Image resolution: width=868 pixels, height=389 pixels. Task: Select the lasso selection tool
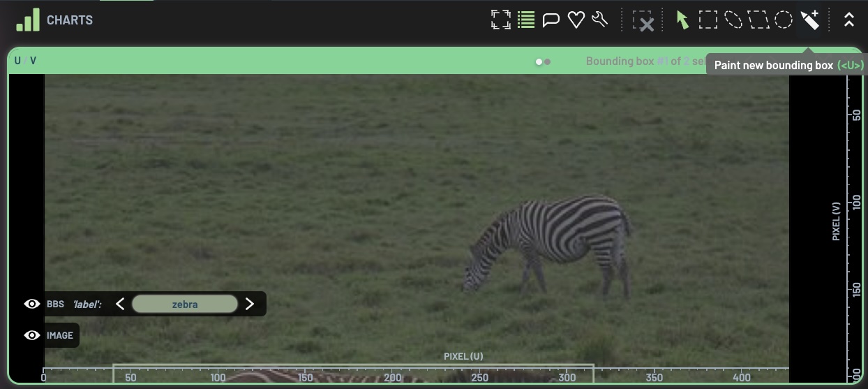pyautogui.click(x=733, y=20)
